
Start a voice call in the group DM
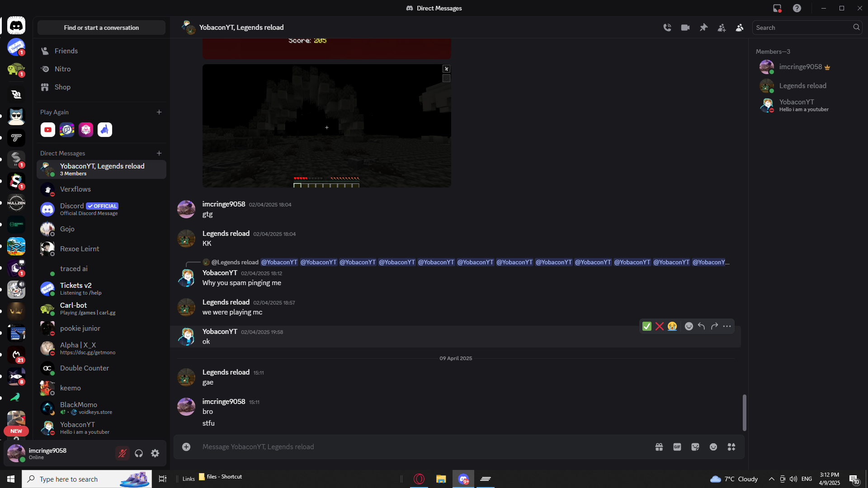pos(667,28)
